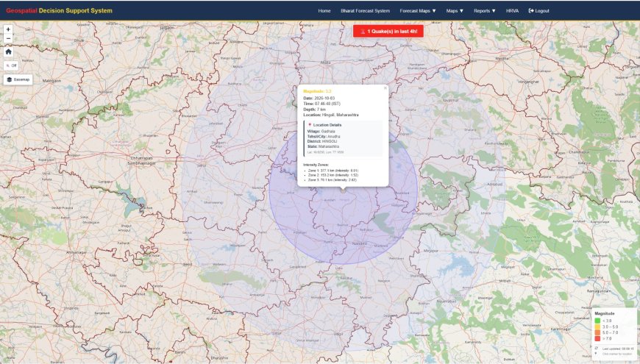Click orange 5.0–7.0 magnitude swatch

597,332
